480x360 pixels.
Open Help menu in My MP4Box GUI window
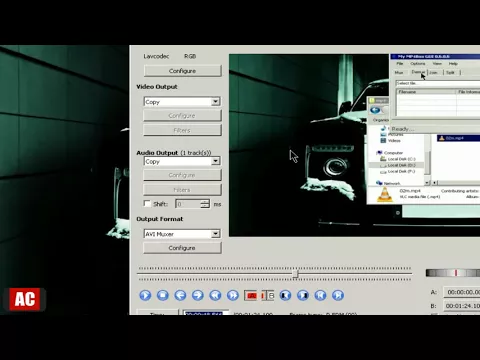[x=453, y=63]
